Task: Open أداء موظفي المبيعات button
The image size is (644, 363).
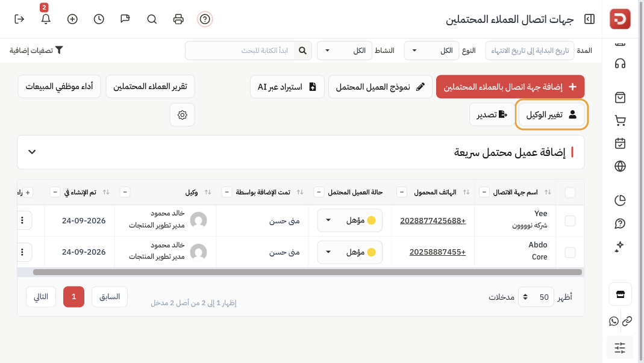Action: [x=59, y=86]
